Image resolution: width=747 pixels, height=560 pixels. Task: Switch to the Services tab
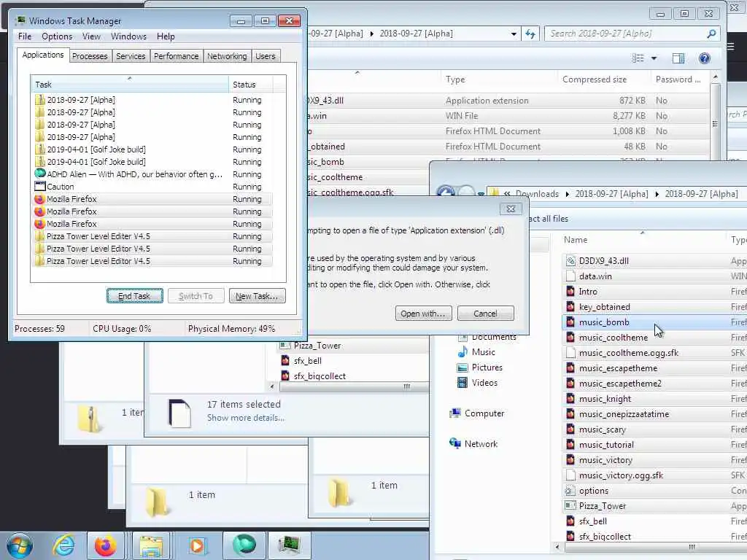(131, 56)
